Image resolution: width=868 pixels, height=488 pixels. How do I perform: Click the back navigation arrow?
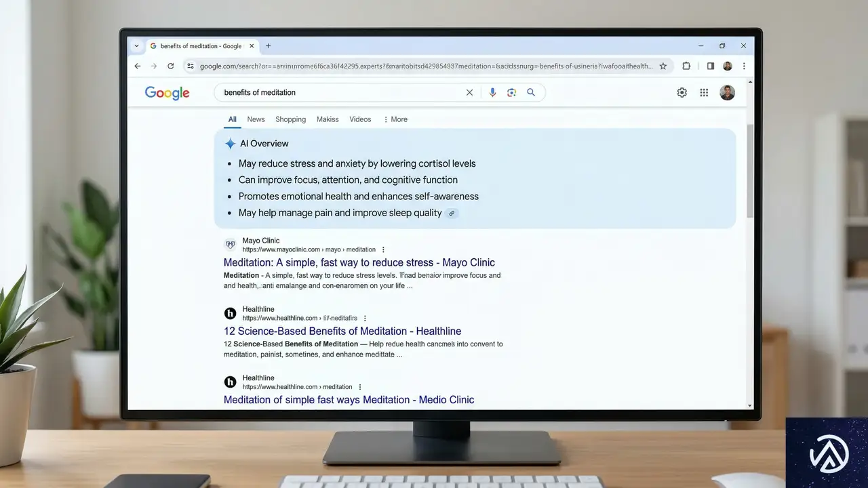pos(138,66)
